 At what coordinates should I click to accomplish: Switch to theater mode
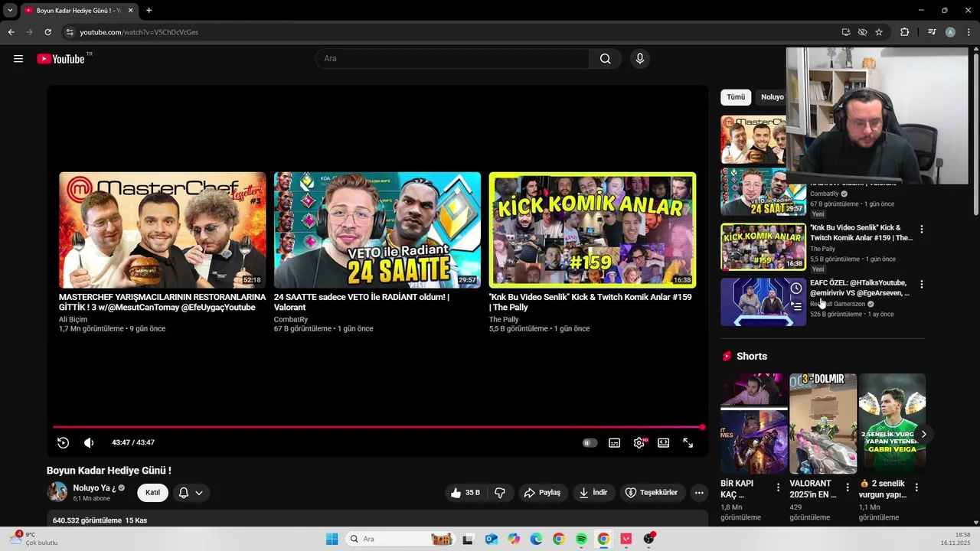pyautogui.click(x=663, y=442)
